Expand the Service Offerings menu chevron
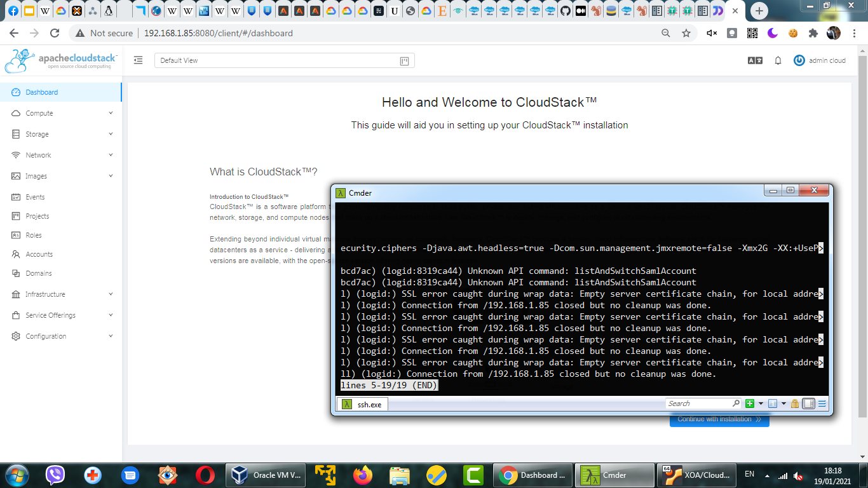The height and width of the screenshot is (488, 868). [111, 315]
